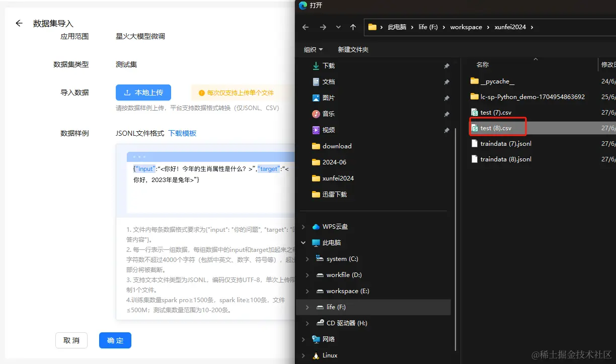
Task: Open the 组织 dropdown menu
Action: click(314, 50)
